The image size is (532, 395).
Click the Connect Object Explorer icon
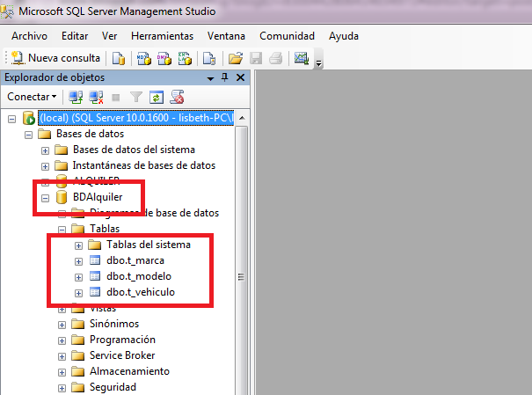(x=77, y=96)
